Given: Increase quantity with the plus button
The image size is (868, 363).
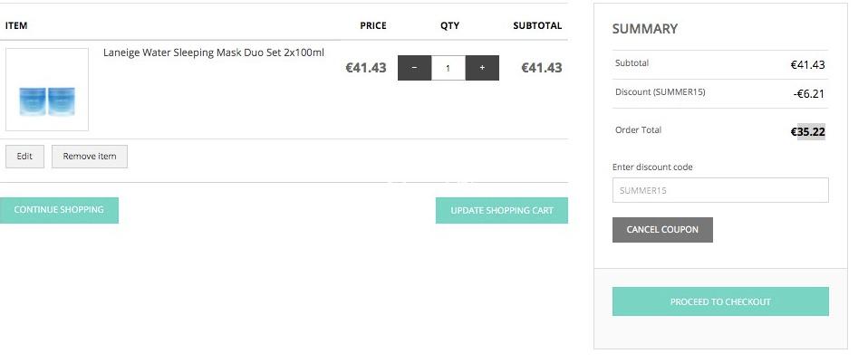Looking at the screenshot, I should click(x=482, y=68).
